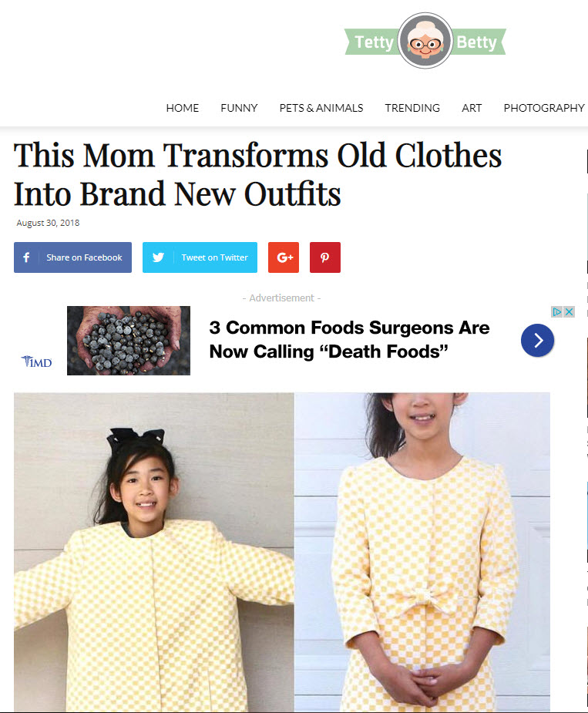Share article on Google Plus
588x713 pixels.
pyautogui.click(x=284, y=257)
